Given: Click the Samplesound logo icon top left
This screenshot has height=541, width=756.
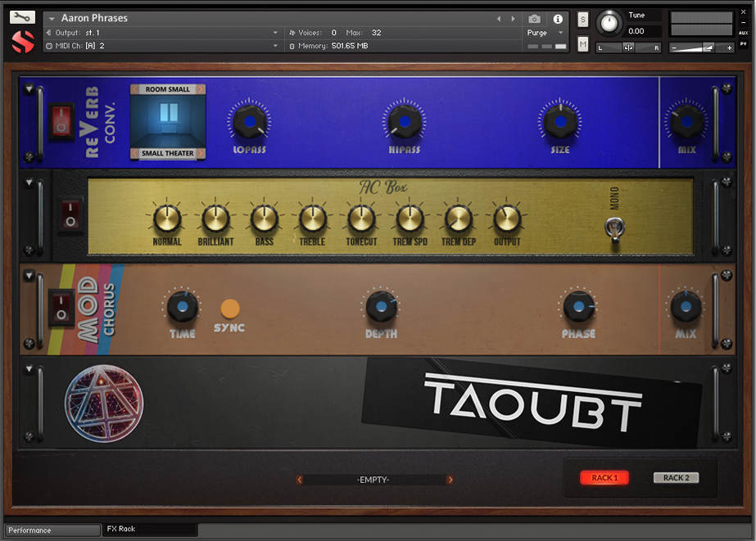Looking at the screenshot, I should click(21, 39).
